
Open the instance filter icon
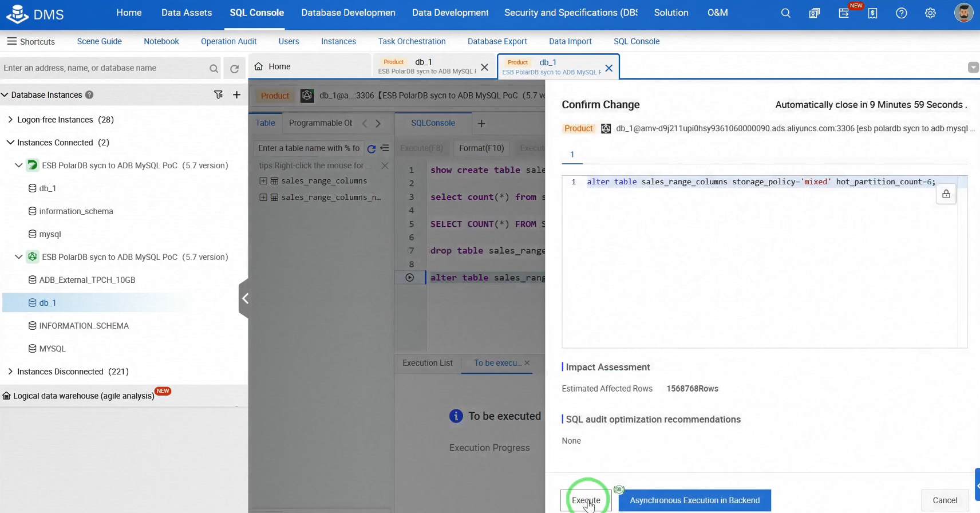tap(218, 94)
